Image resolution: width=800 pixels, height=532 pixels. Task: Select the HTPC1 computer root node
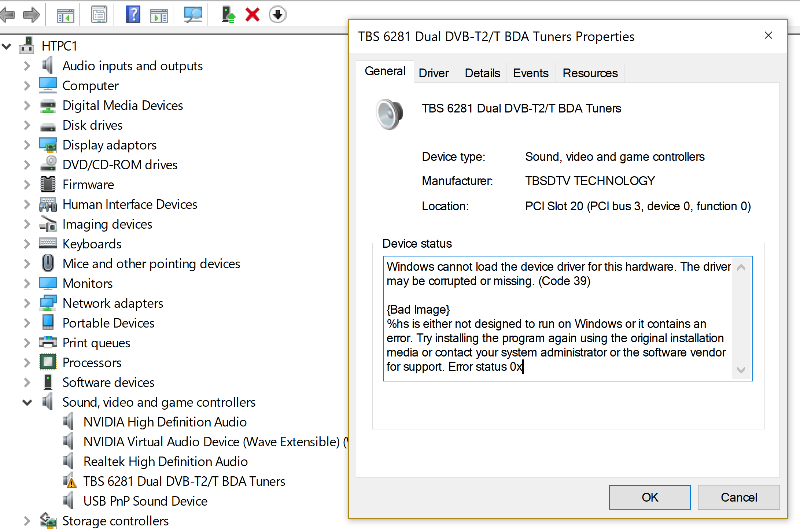(59, 46)
